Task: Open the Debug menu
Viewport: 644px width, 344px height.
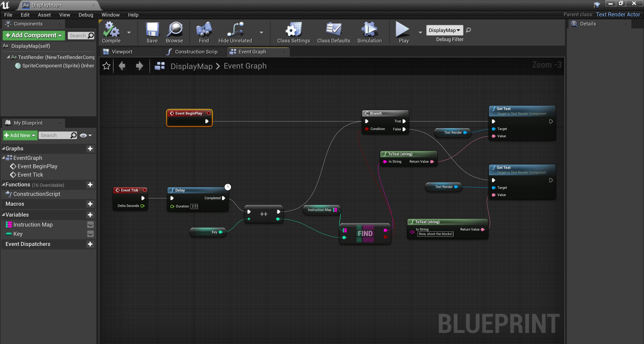Action: pos(86,15)
